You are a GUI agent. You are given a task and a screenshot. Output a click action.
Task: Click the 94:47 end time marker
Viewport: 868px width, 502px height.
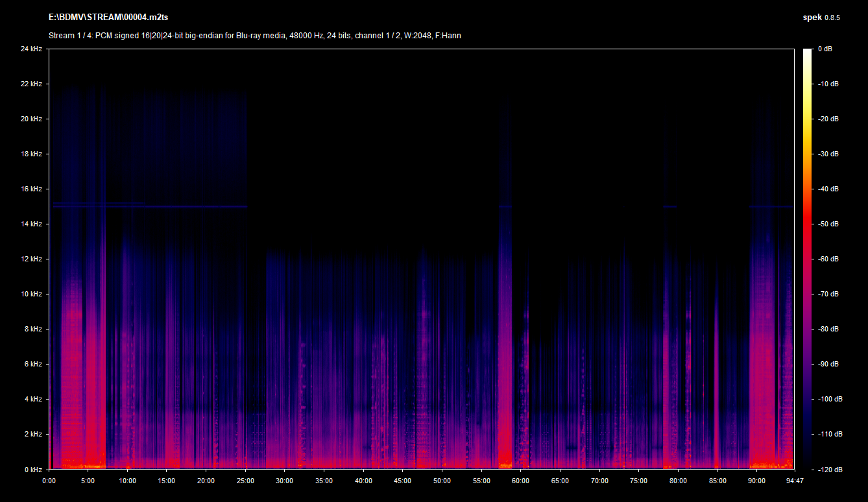[793, 481]
